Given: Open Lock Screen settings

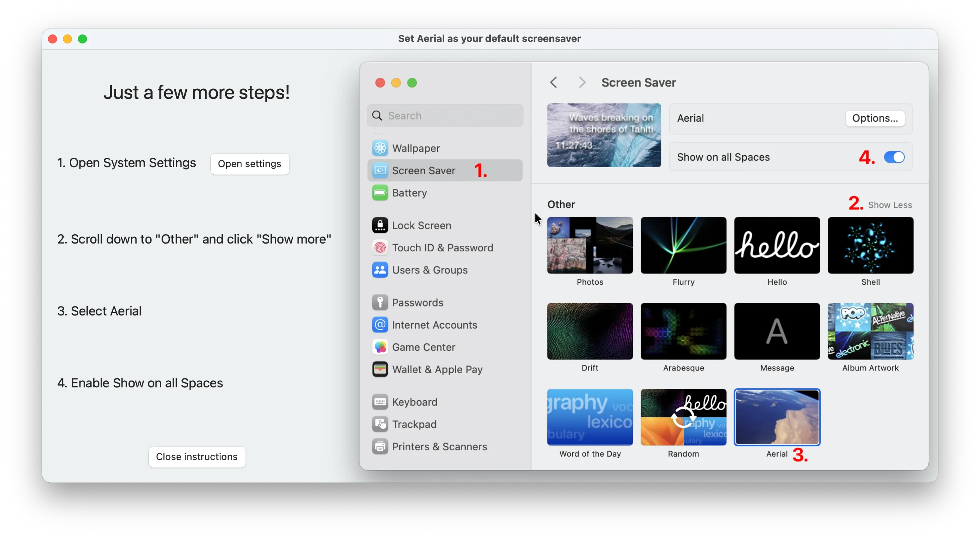Looking at the screenshot, I should click(445, 226).
